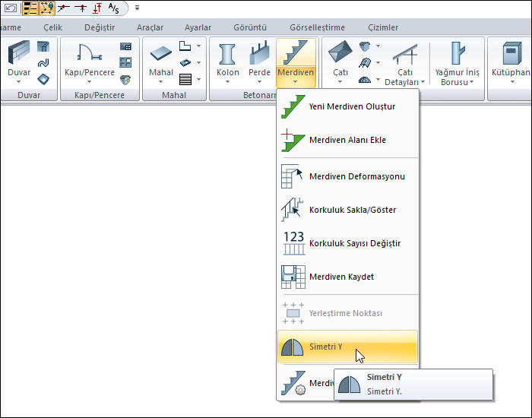Image resolution: width=532 pixels, height=418 pixels.
Task: Expand the Mahal dropdown arrow
Action: [x=160, y=82]
